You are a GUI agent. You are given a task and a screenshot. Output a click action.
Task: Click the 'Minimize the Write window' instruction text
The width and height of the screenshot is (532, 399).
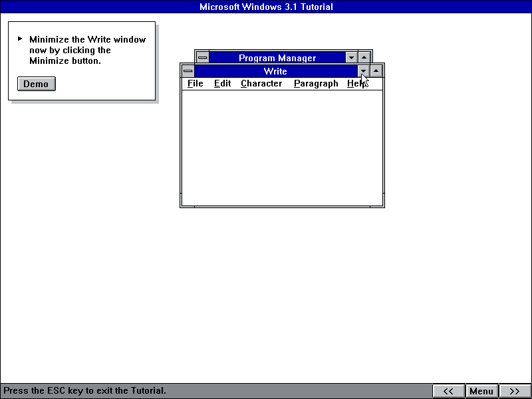tap(88, 50)
